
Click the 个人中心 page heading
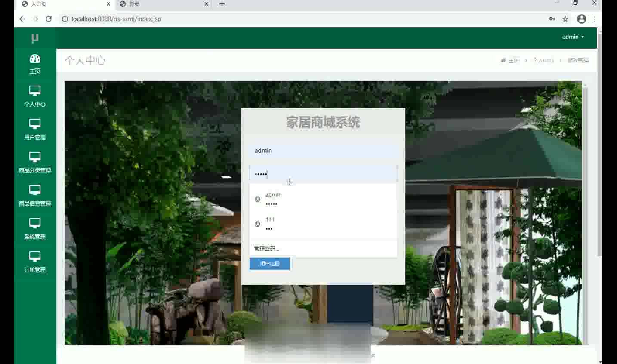(x=85, y=60)
